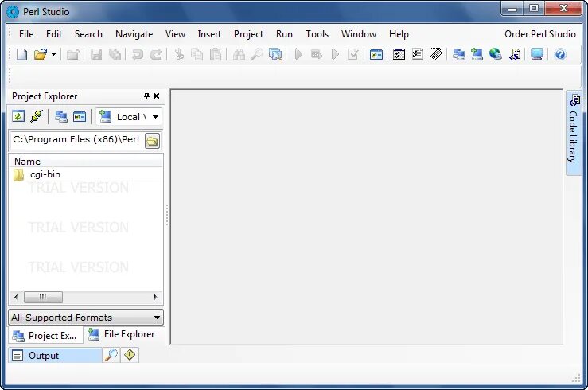588x390 pixels.
Task: Close the Project Explorer panel
Action: pos(157,96)
